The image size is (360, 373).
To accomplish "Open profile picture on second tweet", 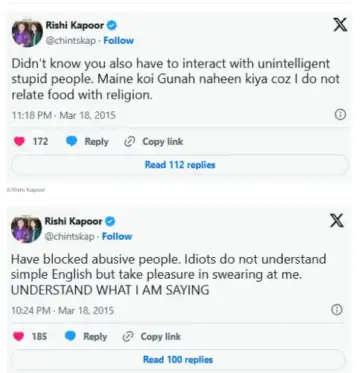I will (26, 229).
